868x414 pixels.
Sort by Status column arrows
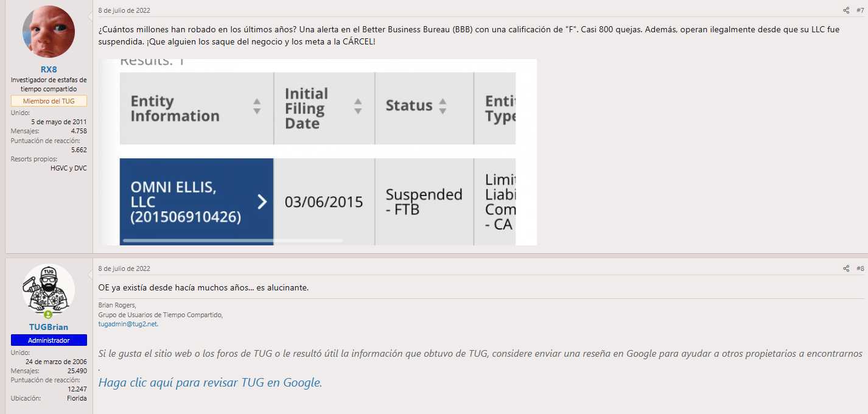[x=443, y=107]
